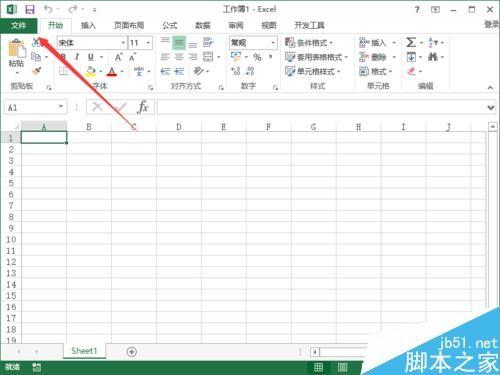Apply the red font color A
Screen dimensions: 500x375
click(x=112, y=72)
